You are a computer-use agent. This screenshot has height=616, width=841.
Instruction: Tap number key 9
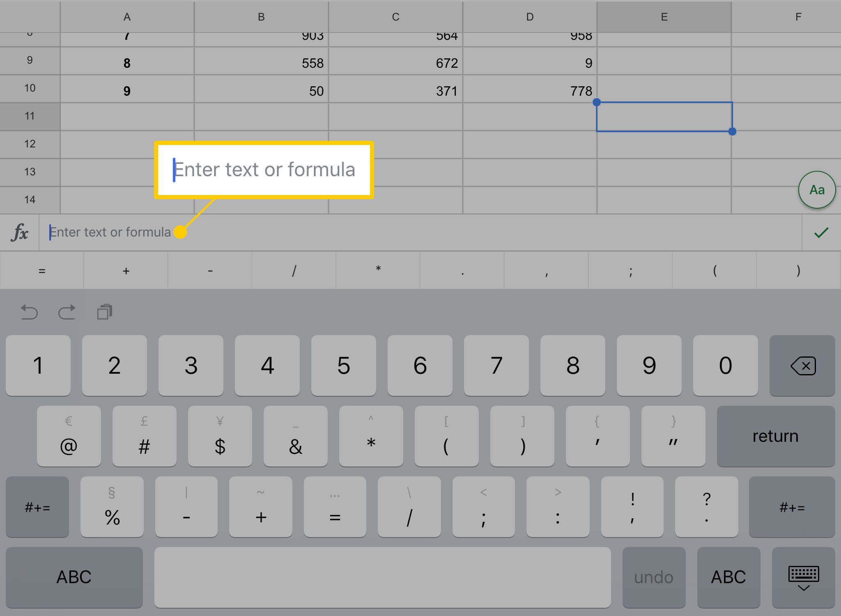pyautogui.click(x=649, y=365)
